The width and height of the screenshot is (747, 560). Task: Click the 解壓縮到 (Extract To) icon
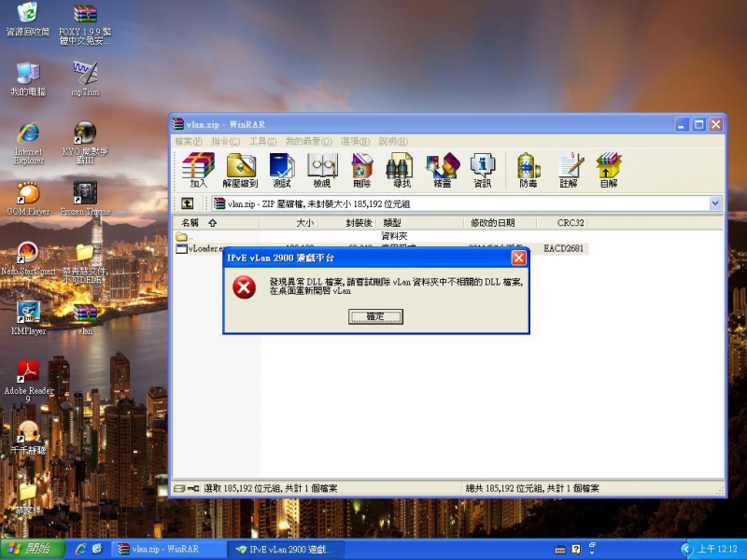(241, 168)
